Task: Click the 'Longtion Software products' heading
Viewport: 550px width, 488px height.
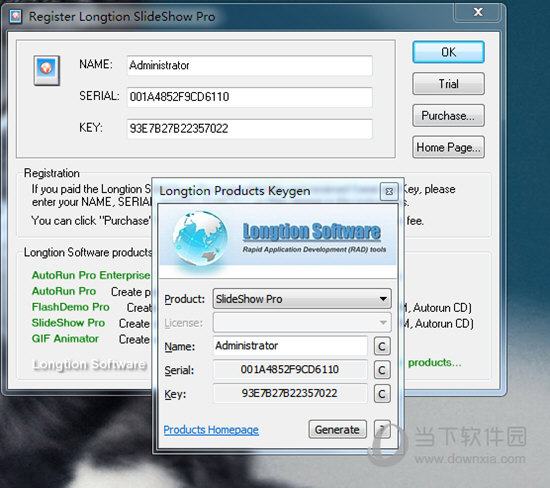Action: pos(88,252)
